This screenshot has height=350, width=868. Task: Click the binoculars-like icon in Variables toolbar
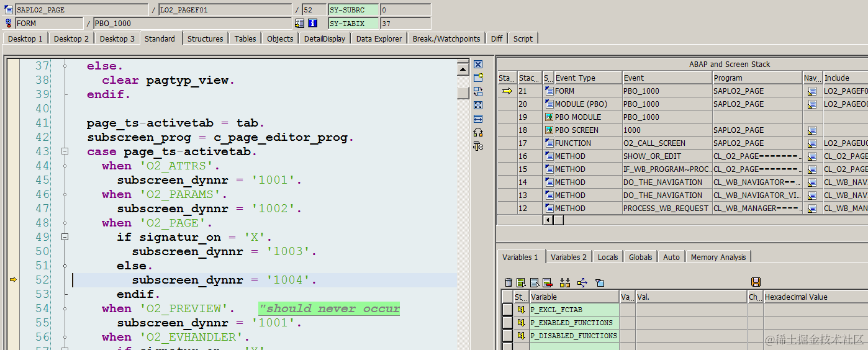564,282
